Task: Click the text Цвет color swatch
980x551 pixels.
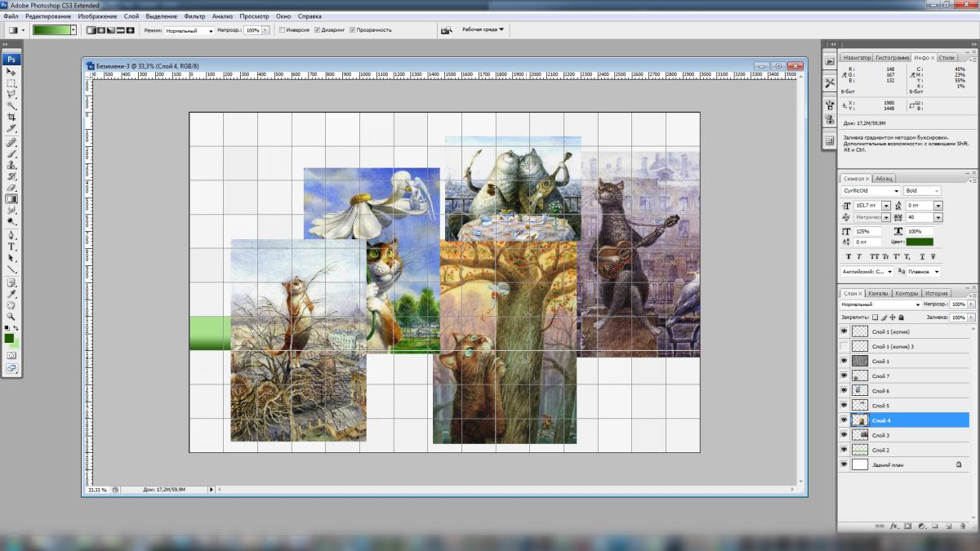Action: [x=920, y=242]
